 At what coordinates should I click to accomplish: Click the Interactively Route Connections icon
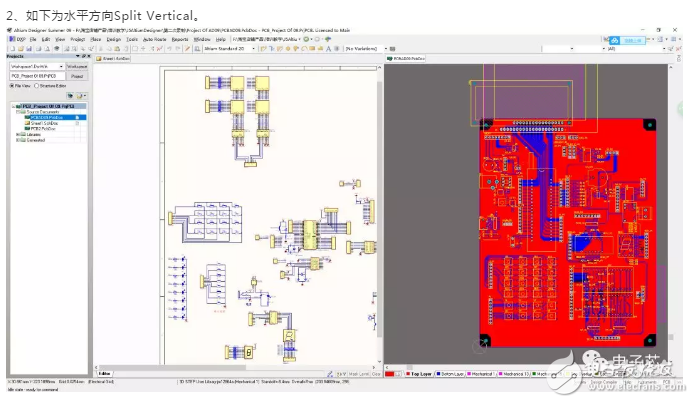263,49
